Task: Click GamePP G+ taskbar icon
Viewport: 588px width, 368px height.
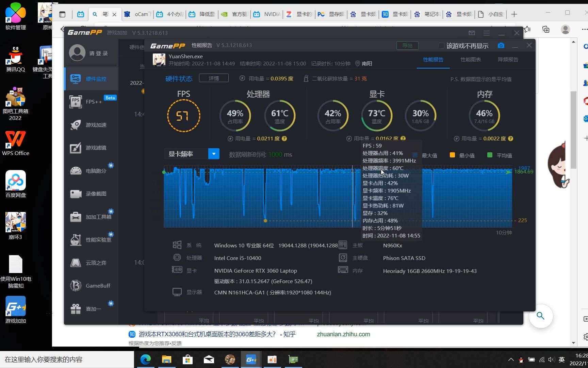Action: pos(251,359)
